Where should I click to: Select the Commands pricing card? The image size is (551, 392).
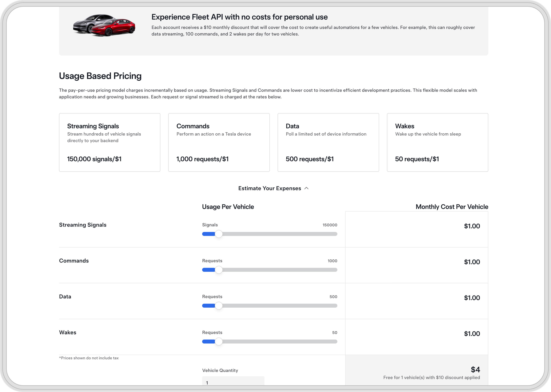[x=219, y=142]
